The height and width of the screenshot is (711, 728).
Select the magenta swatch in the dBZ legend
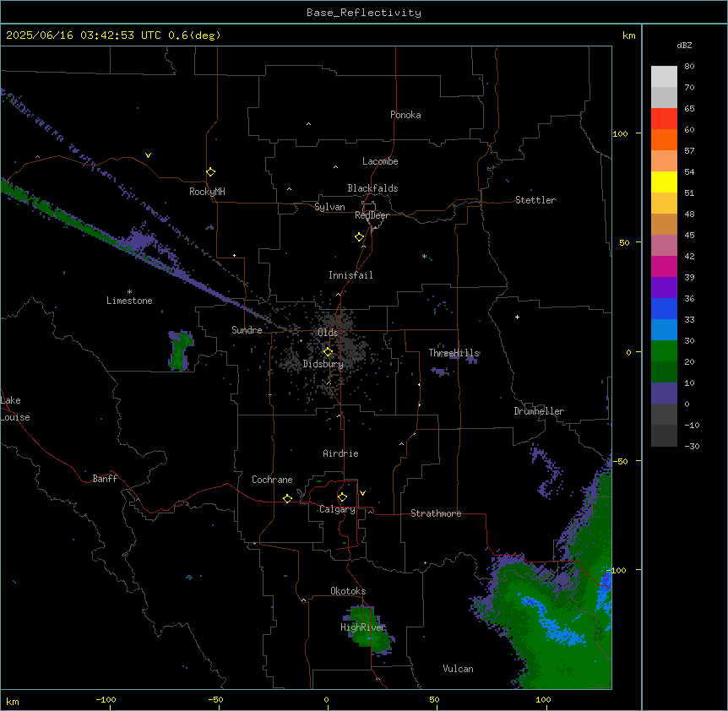(x=664, y=266)
